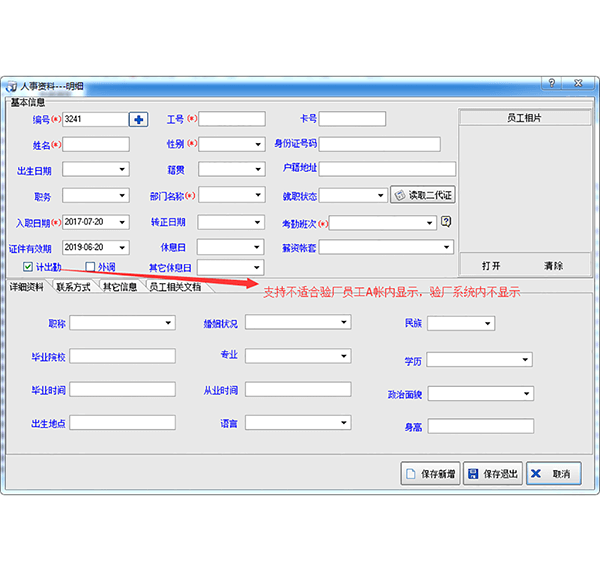Open the 其它信息 tab
The height and width of the screenshot is (571, 600).
click(120, 287)
